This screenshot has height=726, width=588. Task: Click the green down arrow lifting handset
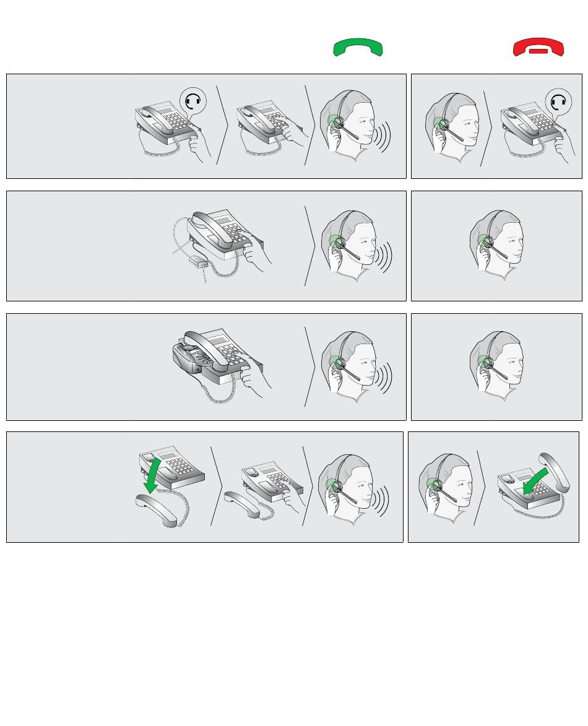152,476
